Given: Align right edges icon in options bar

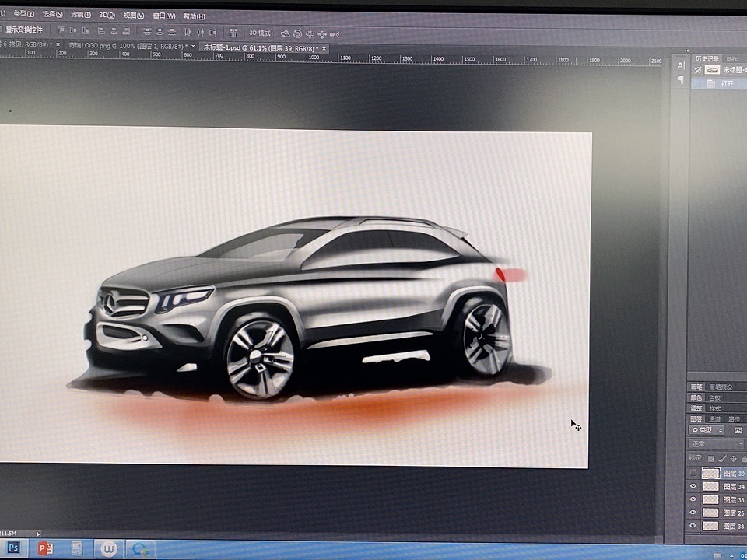Looking at the screenshot, I should pos(126,31).
